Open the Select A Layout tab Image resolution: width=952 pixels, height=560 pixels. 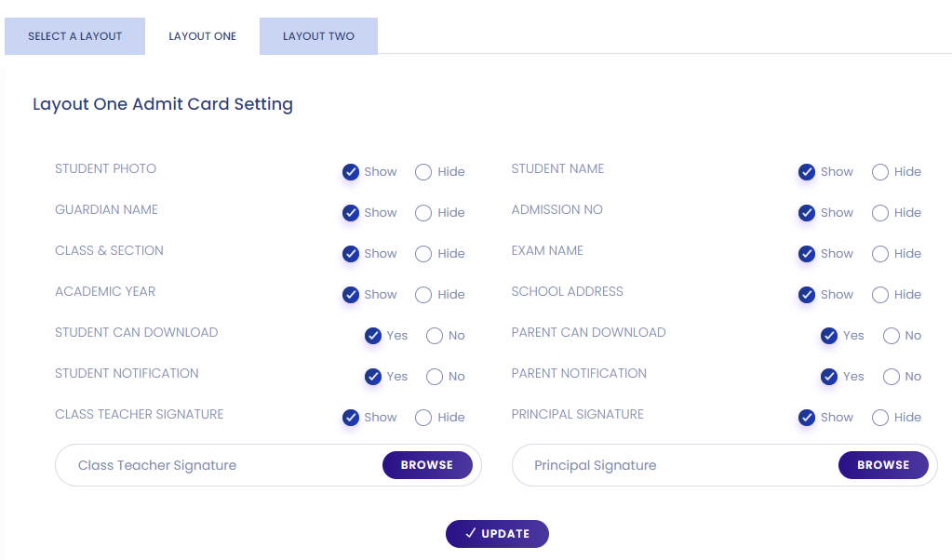pyautogui.click(x=75, y=36)
